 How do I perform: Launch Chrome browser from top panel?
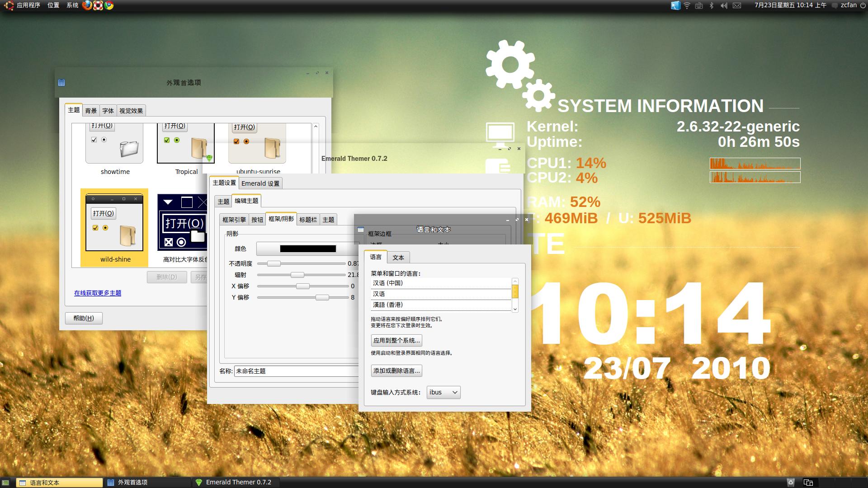pyautogui.click(x=108, y=5)
